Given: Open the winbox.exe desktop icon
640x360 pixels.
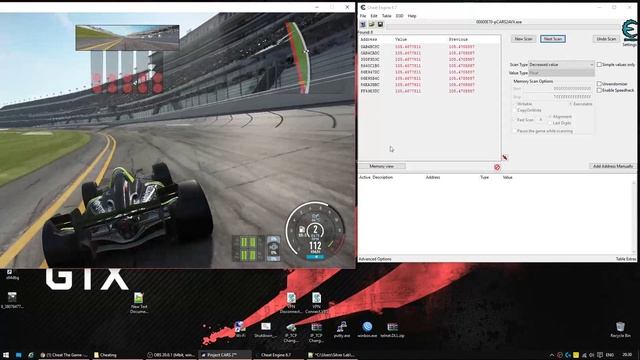Looking at the screenshot, I should [367, 329].
